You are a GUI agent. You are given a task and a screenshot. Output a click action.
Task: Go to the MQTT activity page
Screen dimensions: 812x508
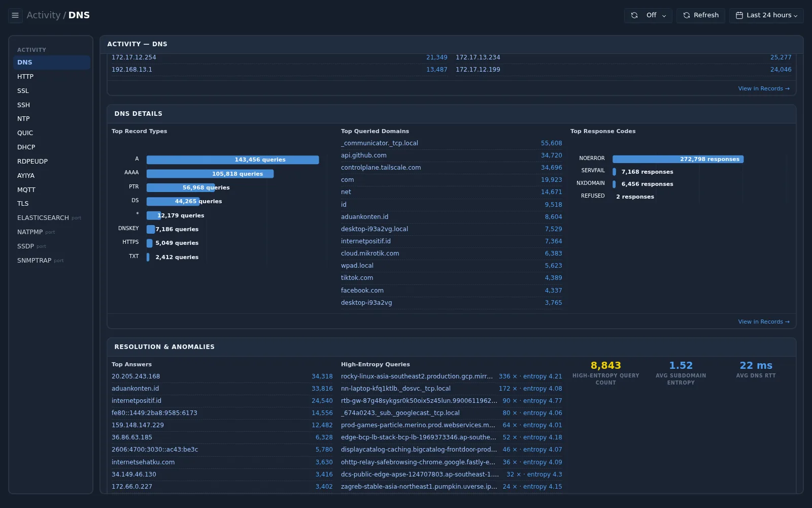pyautogui.click(x=52, y=190)
